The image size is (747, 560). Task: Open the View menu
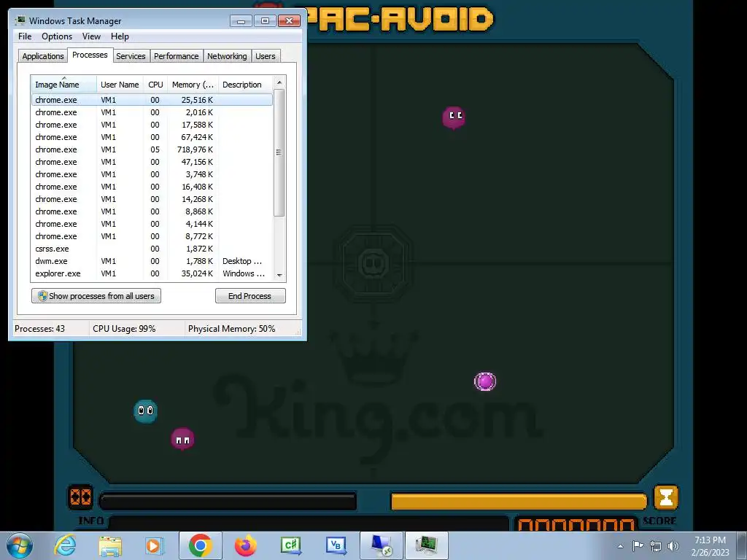[91, 36]
